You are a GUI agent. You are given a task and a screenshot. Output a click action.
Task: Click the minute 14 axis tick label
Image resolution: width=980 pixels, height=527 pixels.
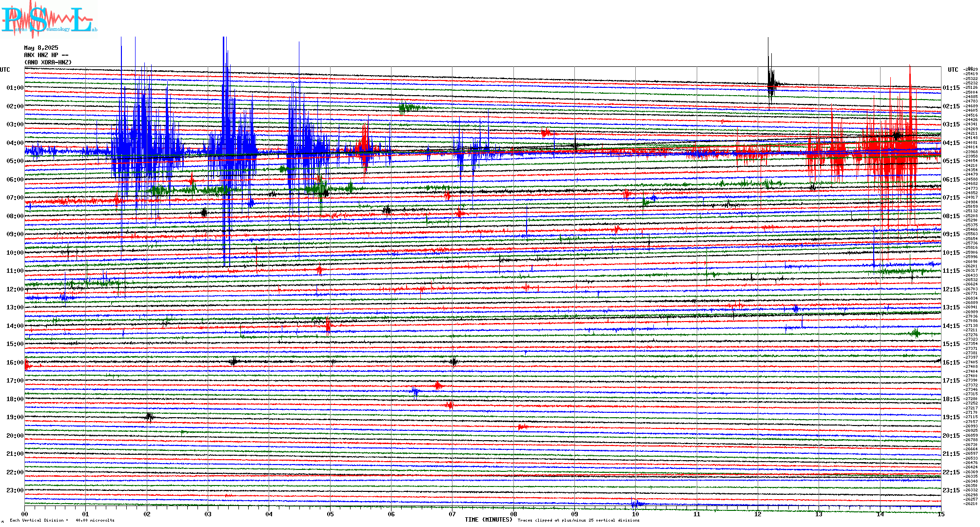coord(880,514)
